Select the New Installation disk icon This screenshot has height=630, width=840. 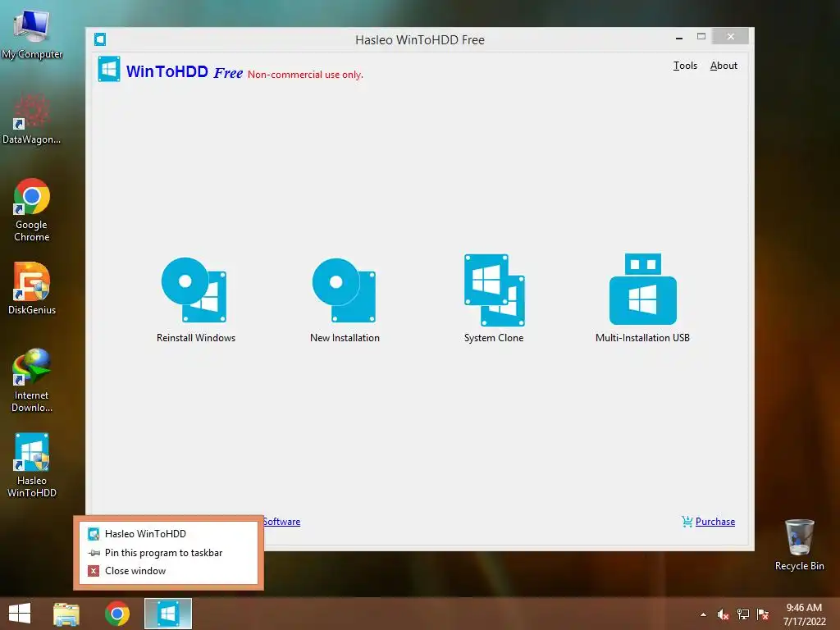(344, 290)
